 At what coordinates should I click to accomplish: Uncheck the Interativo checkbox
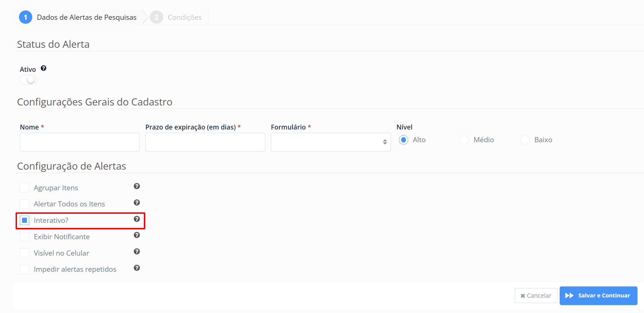(25, 220)
